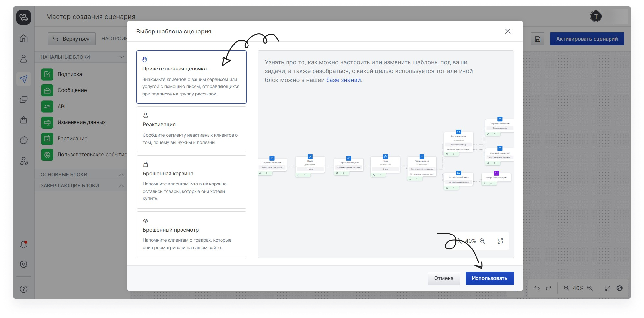Click the 40% zoom value on canvas toolbar
Viewport: 644px width, 318px height.
[578, 288]
